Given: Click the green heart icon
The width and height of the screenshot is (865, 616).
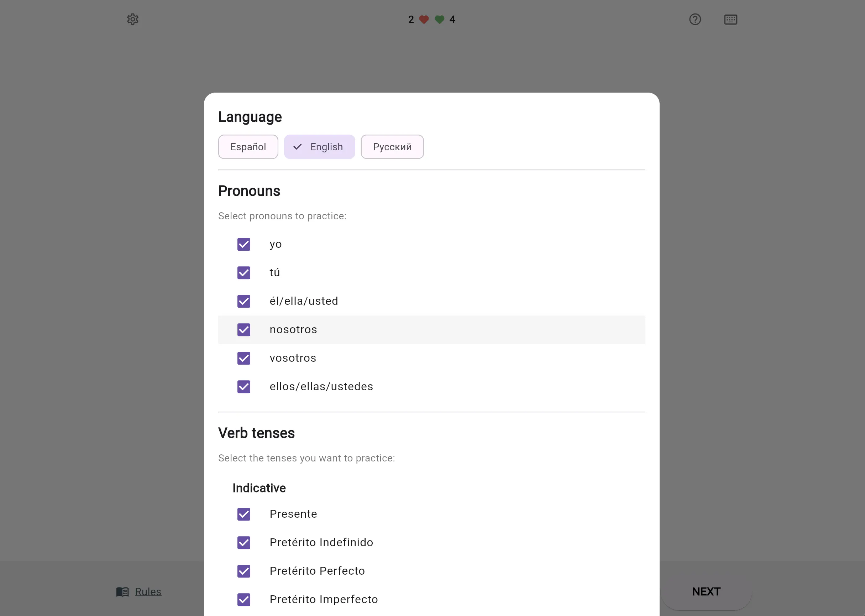Looking at the screenshot, I should [x=439, y=19].
